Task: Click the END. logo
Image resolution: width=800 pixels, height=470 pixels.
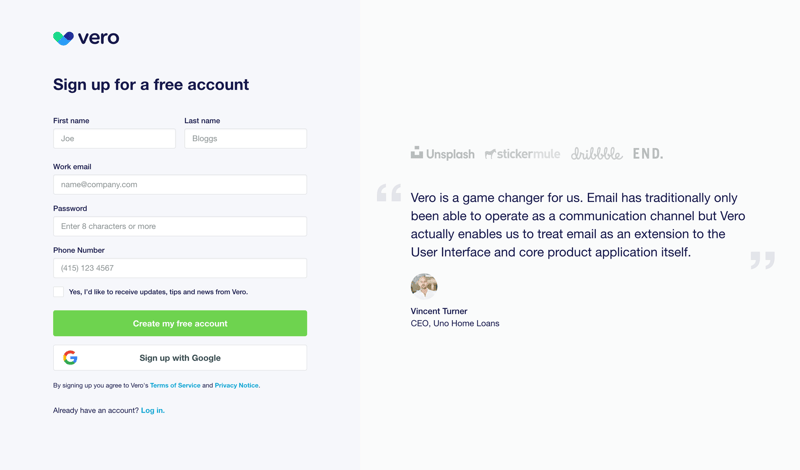Action: 648,154
